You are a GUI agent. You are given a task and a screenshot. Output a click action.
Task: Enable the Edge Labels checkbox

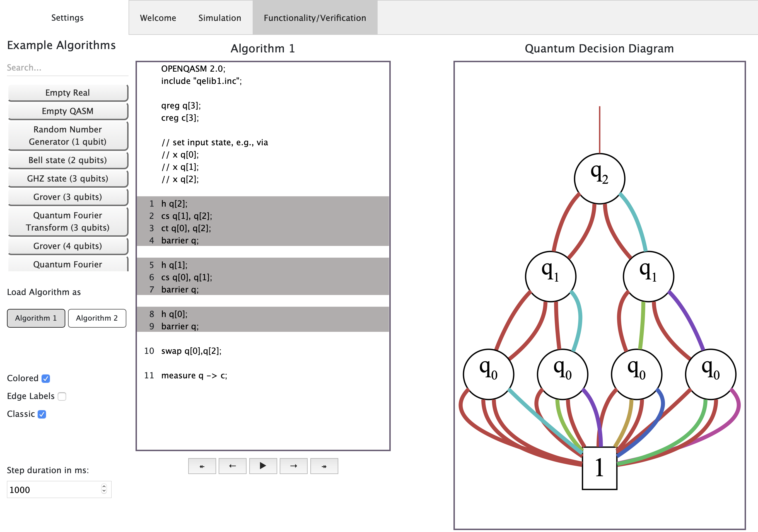(62, 396)
